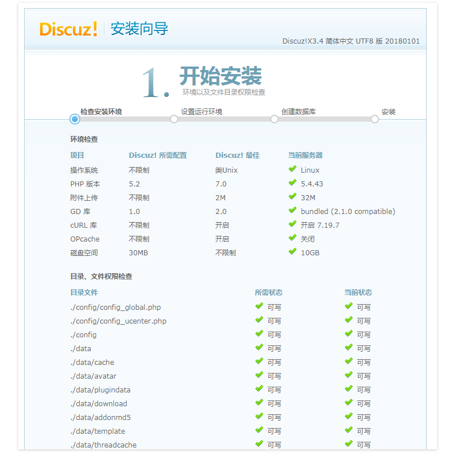
Task: Click the checkmark beside OPcache 关闭 status
Action: tap(292, 238)
